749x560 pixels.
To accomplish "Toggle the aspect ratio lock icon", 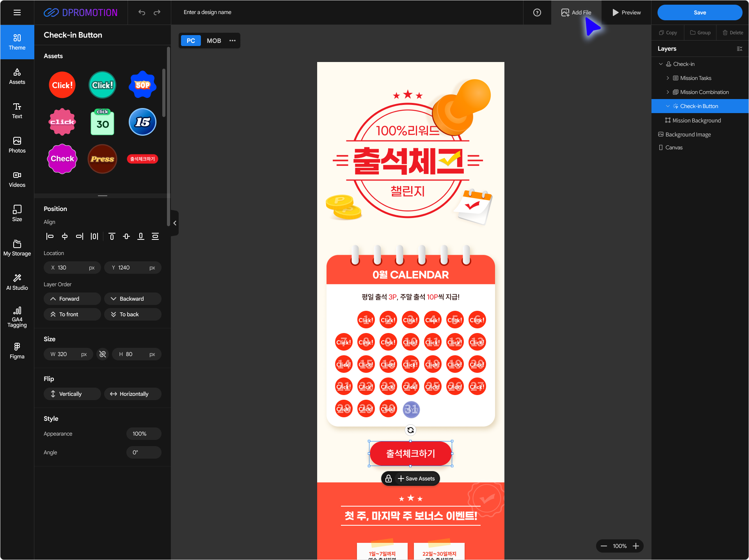I will 103,354.
